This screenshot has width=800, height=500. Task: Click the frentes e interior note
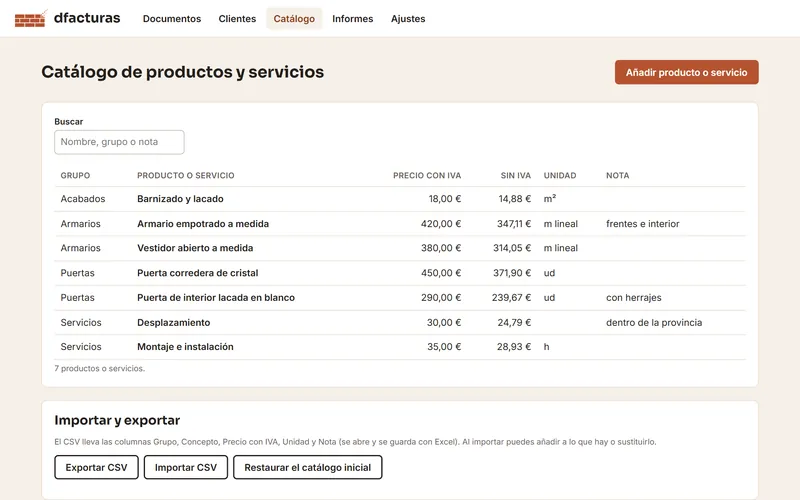642,223
